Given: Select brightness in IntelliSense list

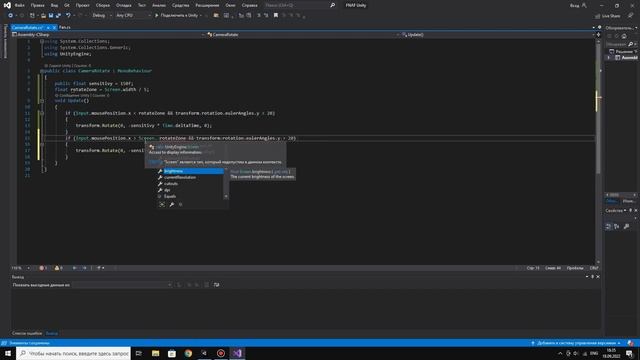Looking at the screenshot, I should 190,171.
